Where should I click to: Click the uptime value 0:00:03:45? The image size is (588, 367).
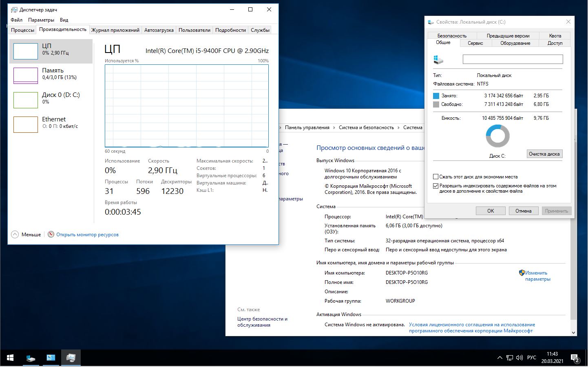(123, 212)
